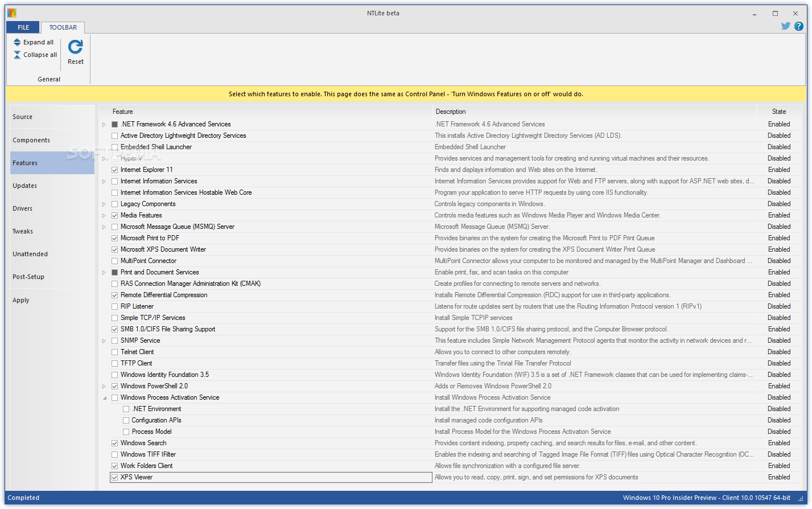Expand the Internet Information Services node
The image size is (812, 509).
(104, 181)
